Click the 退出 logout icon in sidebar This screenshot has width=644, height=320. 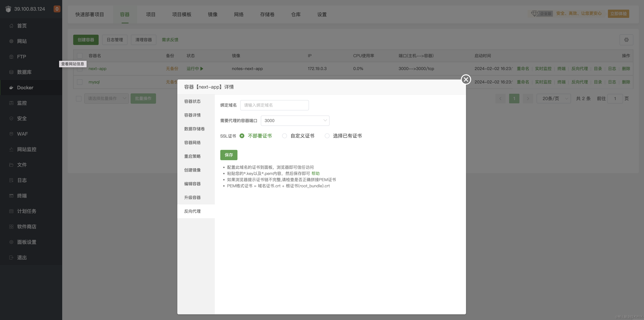click(x=11, y=258)
